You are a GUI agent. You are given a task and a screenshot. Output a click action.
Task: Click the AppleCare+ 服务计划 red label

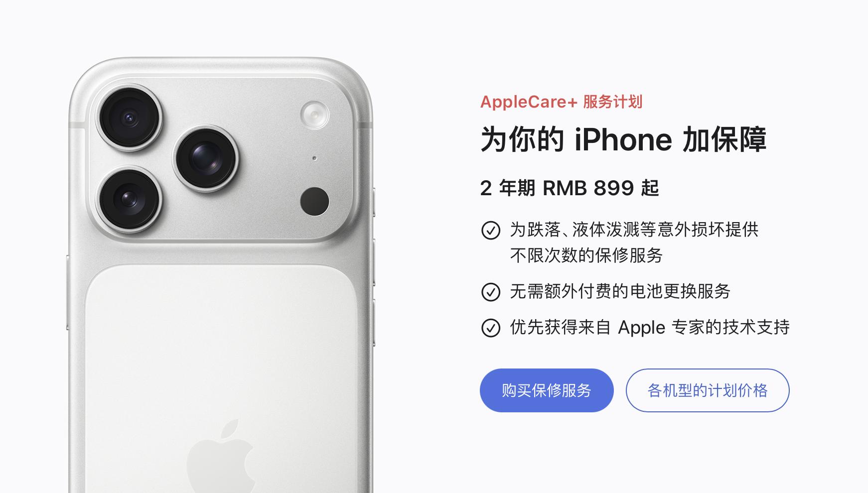click(x=561, y=102)
